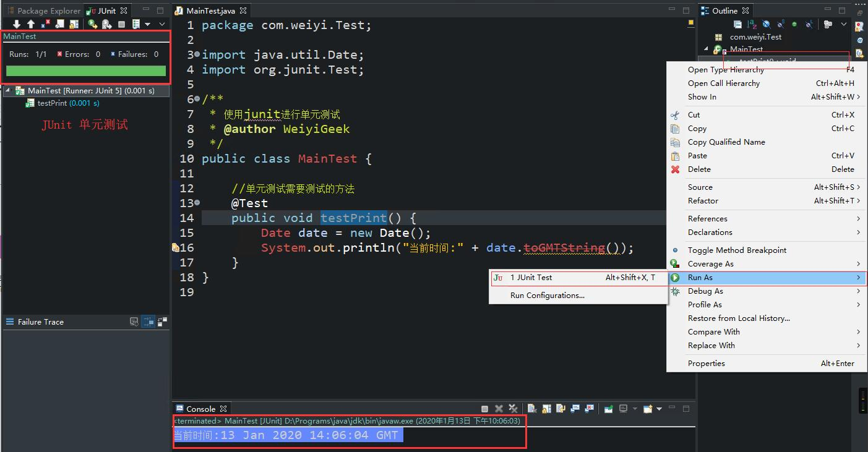Toggle Console Scroll Lock
This screenshot has width=868, height=452.
click(546, 409)
